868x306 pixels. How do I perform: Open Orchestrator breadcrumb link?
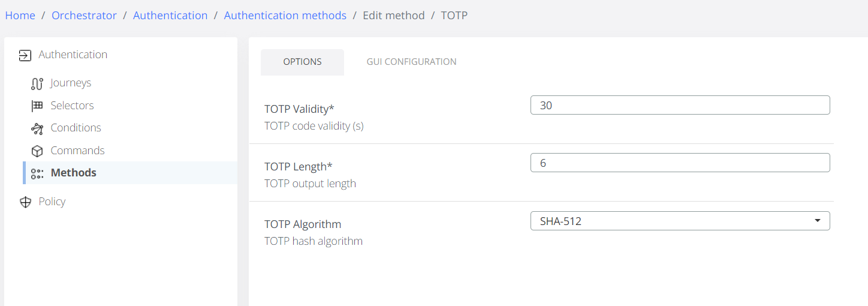[84, 16]
